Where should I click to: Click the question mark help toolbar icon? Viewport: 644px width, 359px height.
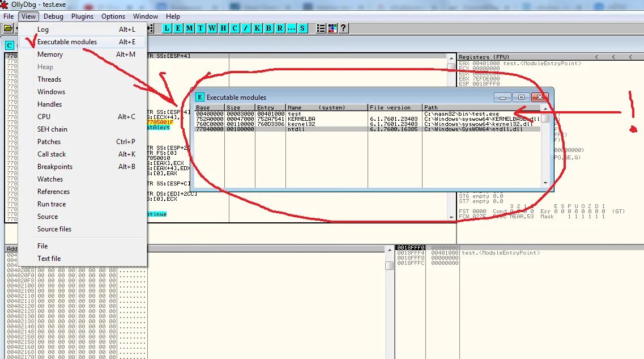(x=343, y=28)
